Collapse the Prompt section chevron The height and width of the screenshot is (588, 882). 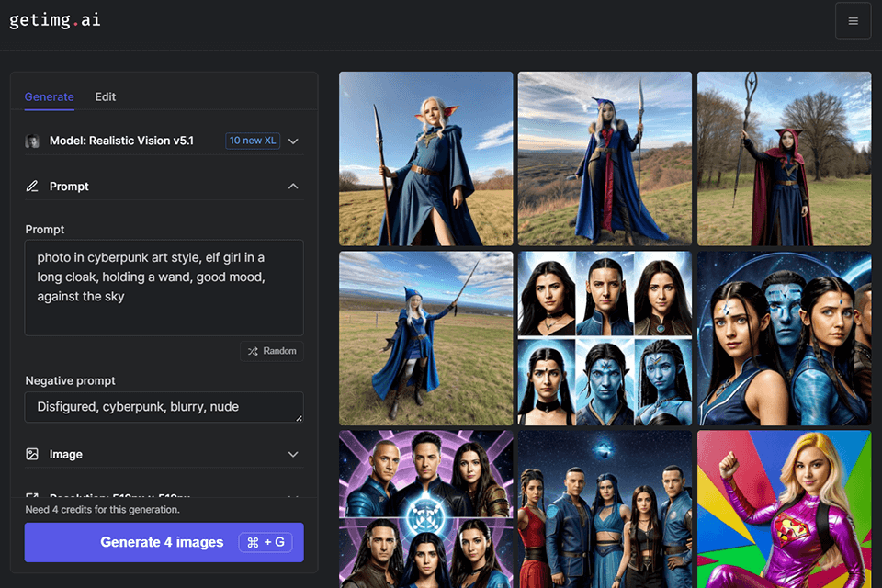pos(293,187)
